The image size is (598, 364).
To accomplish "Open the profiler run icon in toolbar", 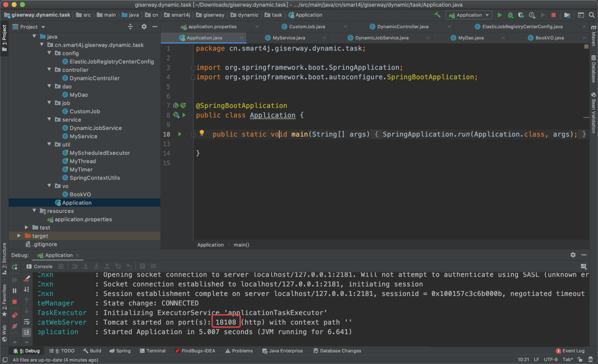I will [532, 15].
